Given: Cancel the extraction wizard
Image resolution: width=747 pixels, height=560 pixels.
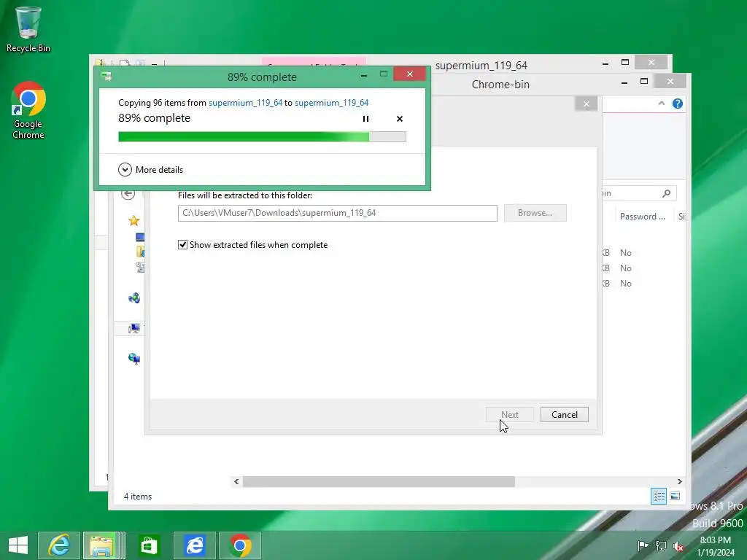Looking at the screenshot, I should click(x=565, y=415).
